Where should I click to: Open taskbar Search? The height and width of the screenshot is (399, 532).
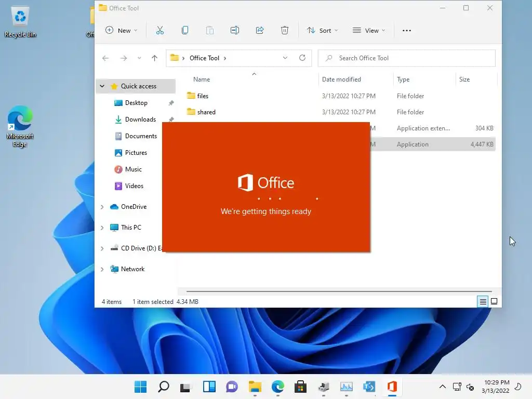[x=164, y=387]
